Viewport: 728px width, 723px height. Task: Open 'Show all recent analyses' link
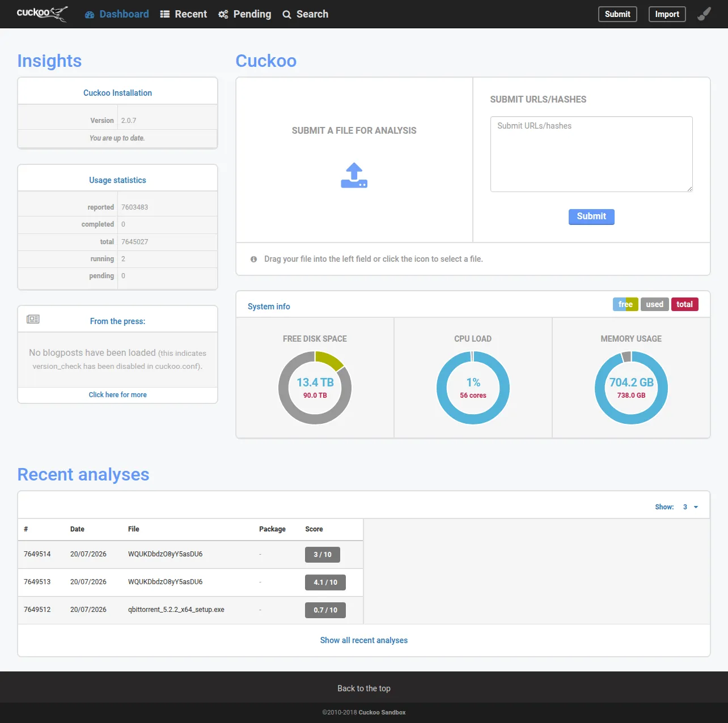coord(364,640)
